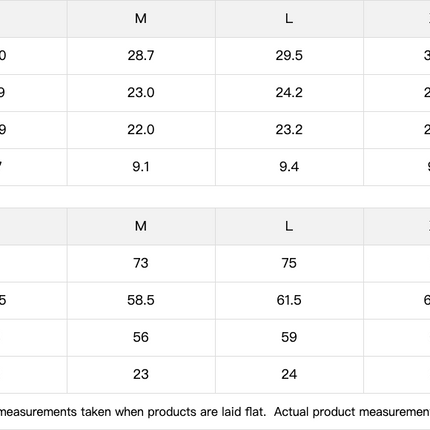Click the 58.5 value cell

point(141,300)
